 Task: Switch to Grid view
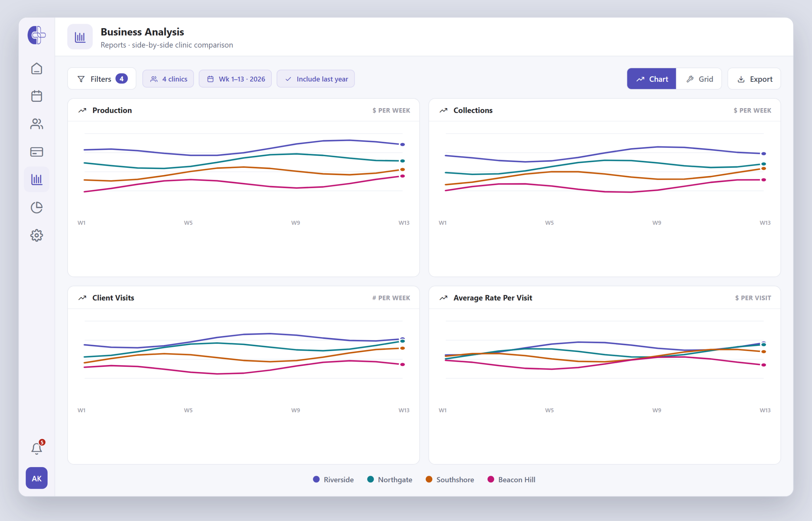pos(699,79)
